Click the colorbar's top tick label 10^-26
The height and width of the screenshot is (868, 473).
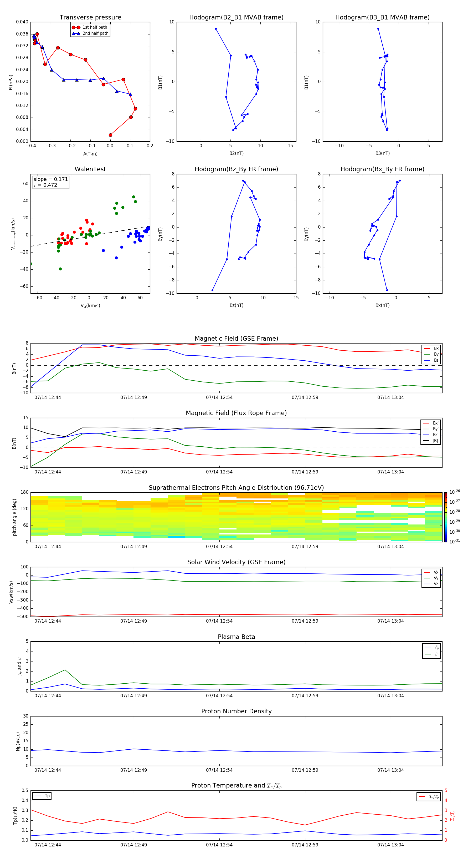click(455, 492)
